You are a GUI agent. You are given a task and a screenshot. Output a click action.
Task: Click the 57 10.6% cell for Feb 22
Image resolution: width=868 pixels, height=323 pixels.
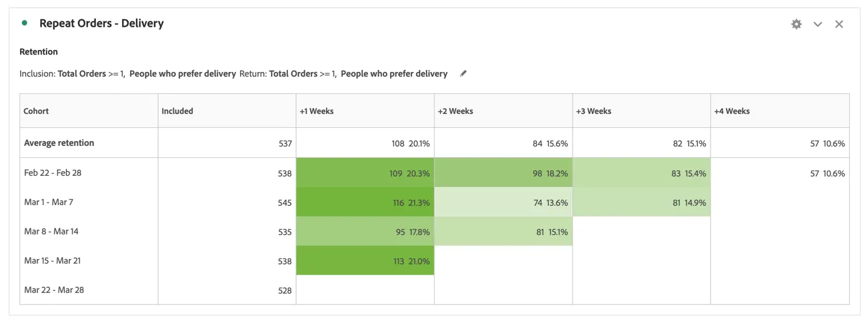point(779,172)
